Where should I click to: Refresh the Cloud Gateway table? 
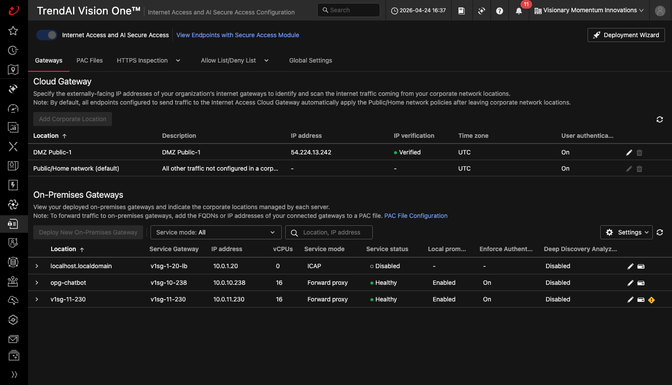[660, 119]
